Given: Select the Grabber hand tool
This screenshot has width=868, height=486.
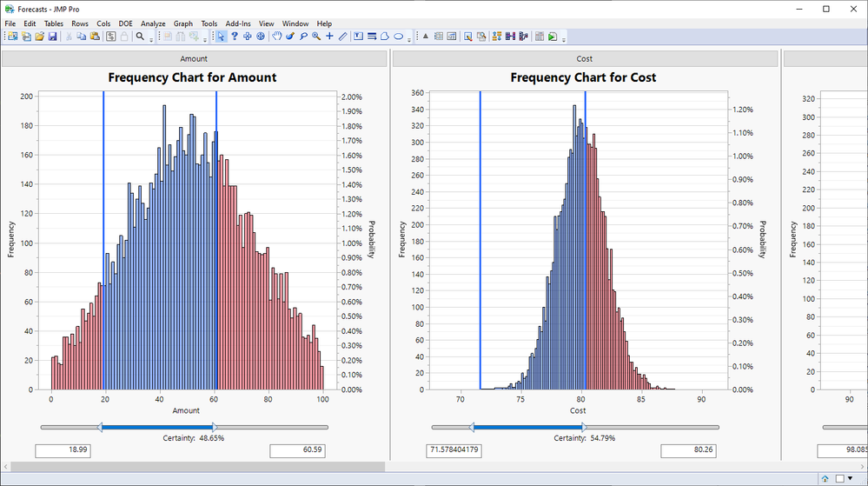Looking at the screenshot, I should [277, 37].
